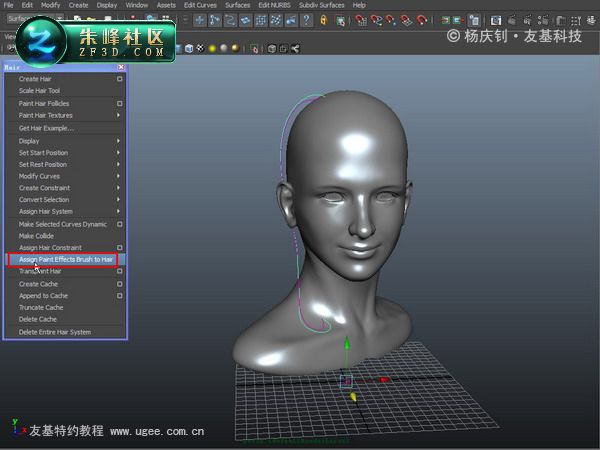Screen dimensions: 600x450
Task: Click the yellow sphere use all lights icon
Action: [212, 49]
